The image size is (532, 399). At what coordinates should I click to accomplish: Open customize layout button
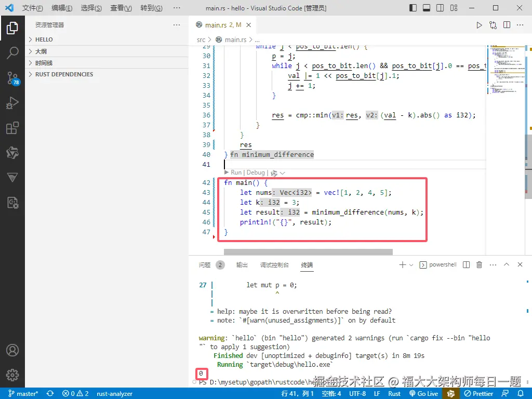(x=454, y=8)
